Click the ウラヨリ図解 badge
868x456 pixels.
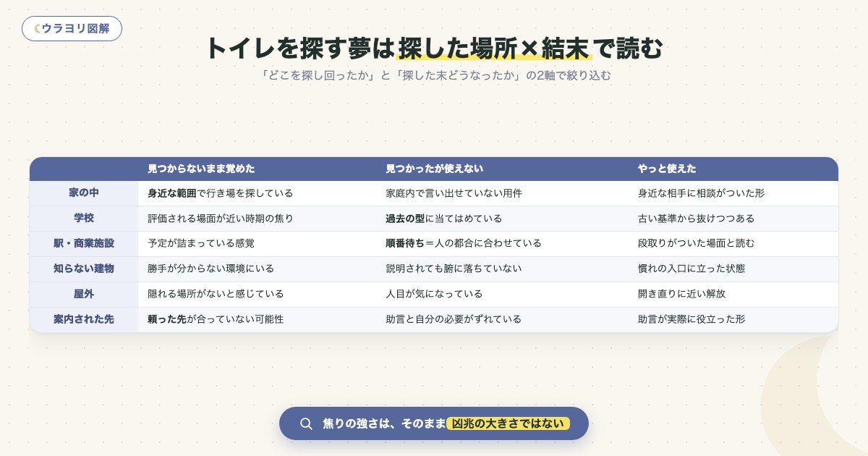(72, 29)
